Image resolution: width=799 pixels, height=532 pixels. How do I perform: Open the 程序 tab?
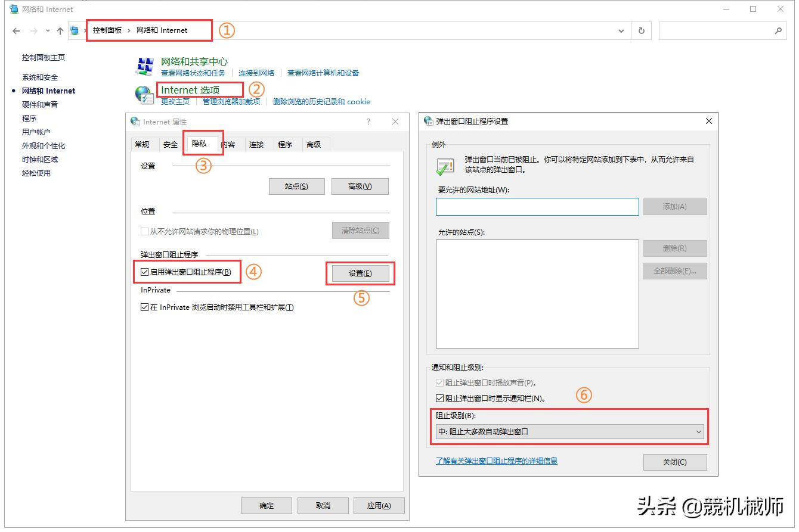point(285,144)
